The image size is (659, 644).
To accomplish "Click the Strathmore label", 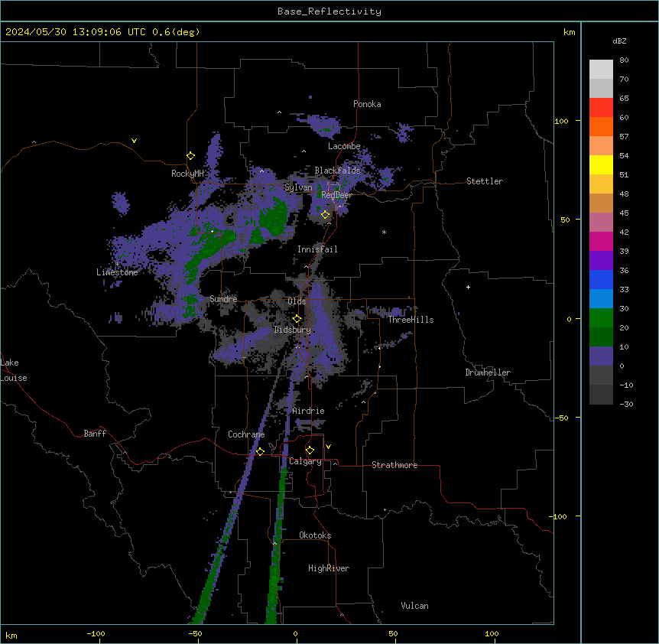I will 394,465.
